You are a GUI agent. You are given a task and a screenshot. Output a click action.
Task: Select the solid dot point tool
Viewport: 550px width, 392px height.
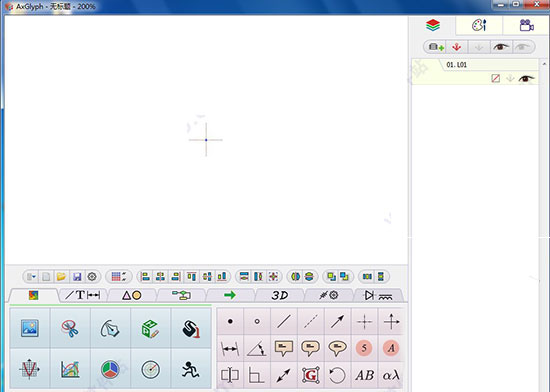(230, 321)
